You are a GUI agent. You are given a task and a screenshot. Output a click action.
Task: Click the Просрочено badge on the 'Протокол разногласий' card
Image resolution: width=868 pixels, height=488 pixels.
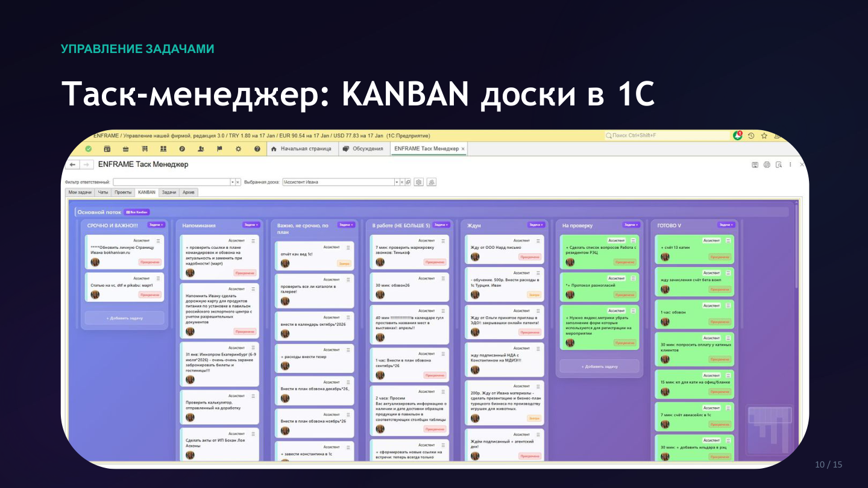625,295
